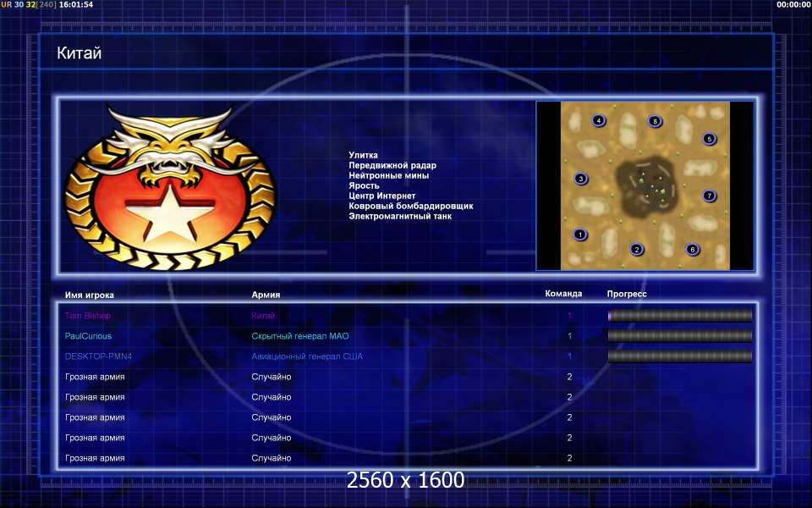Click the "Передвижной радар" entry
The height and width of the screenshot is (508, 812).
tap(392, 165)
